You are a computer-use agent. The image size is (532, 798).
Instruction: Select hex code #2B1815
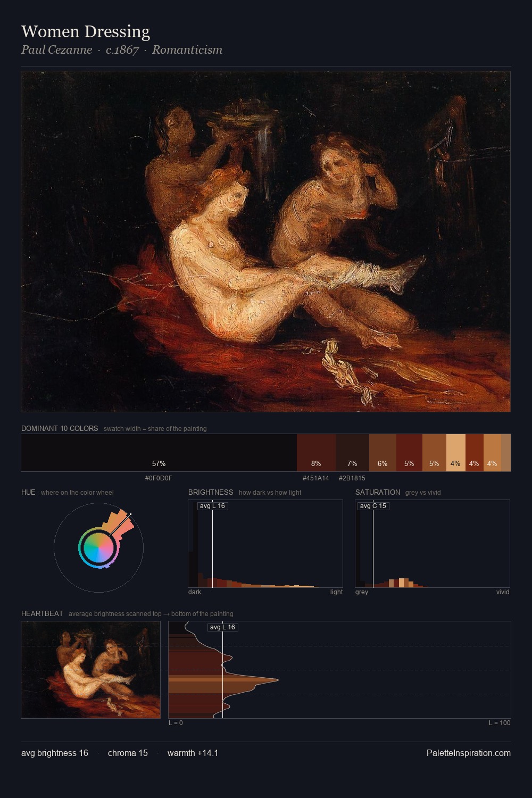click(x=352, y=478)
